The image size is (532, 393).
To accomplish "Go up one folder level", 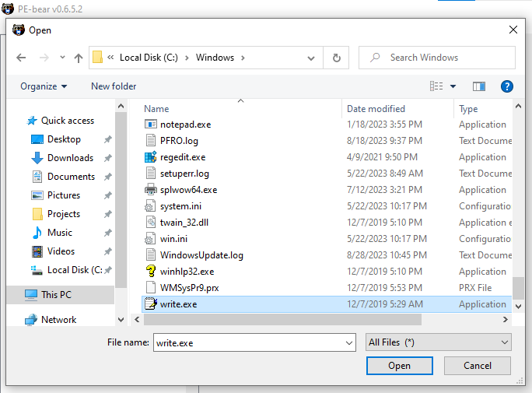I will tap(79, 58).
